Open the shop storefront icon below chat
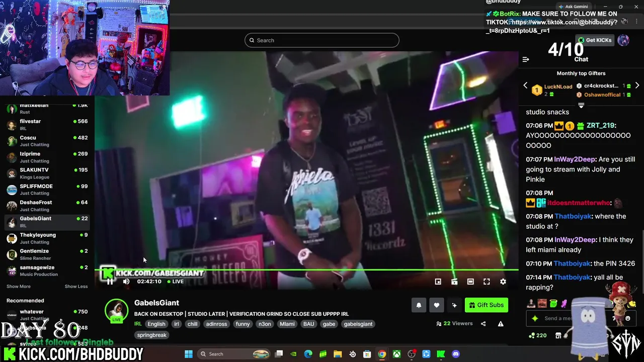Screen dimensions: 644x362 pos(558,335)
